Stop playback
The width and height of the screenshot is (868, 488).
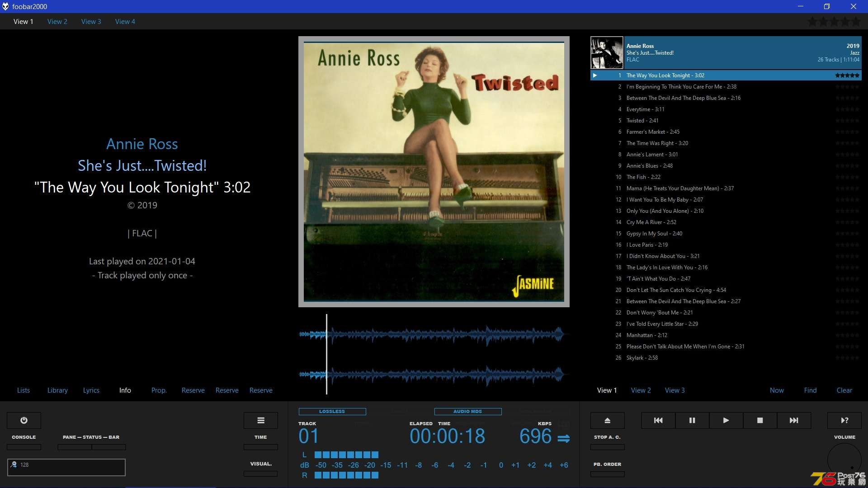(x=760, y=420)
